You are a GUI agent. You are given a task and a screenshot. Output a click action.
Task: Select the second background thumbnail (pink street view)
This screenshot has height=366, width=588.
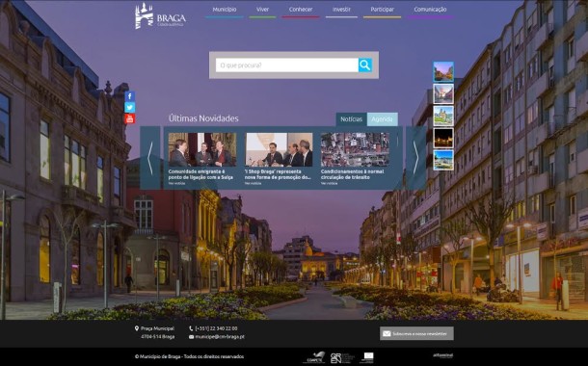coord(443,93)
